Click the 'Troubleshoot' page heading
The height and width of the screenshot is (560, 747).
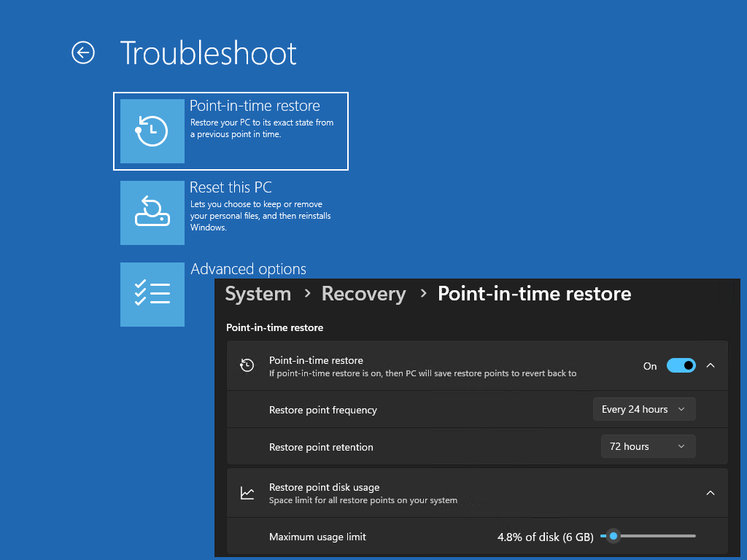pos(209,52)
